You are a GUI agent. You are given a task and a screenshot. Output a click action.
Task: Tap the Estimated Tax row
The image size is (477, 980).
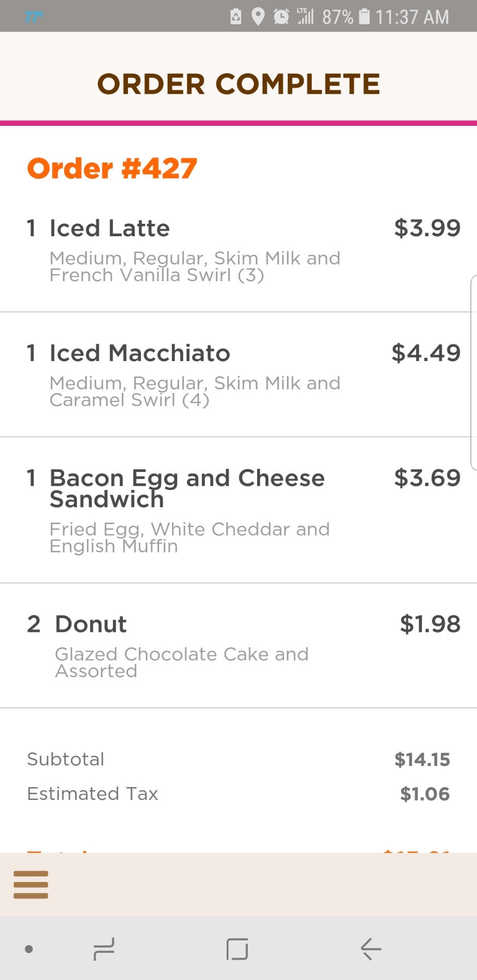[93, 793]
